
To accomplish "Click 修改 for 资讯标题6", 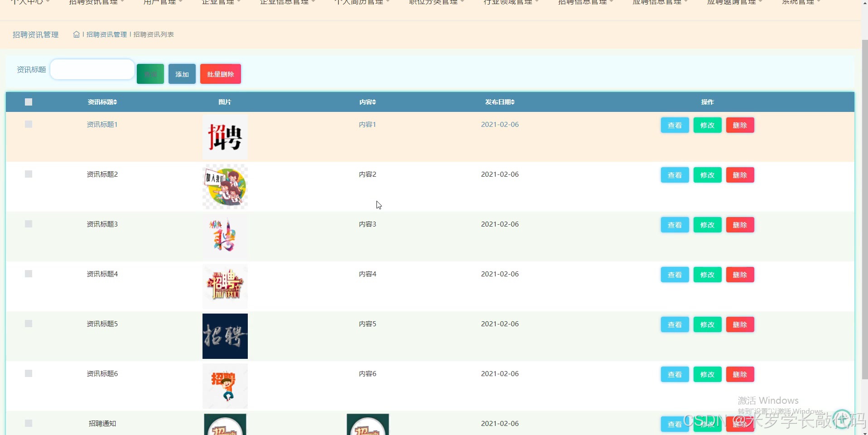I will click(x=708, y=374).
